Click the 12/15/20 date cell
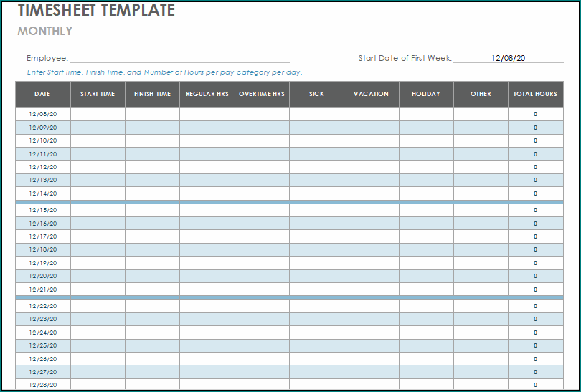 42,210
